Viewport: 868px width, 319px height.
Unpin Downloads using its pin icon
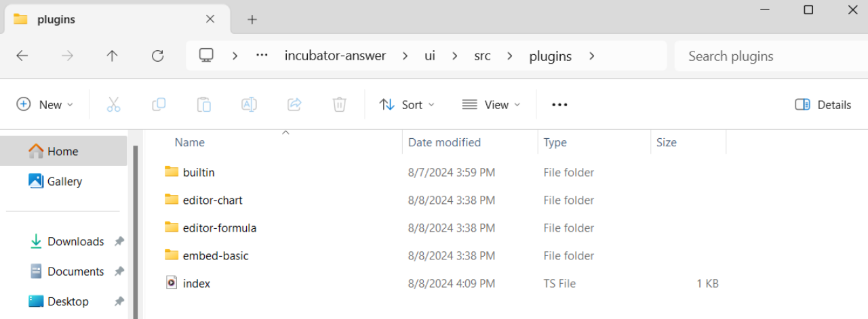119,241
